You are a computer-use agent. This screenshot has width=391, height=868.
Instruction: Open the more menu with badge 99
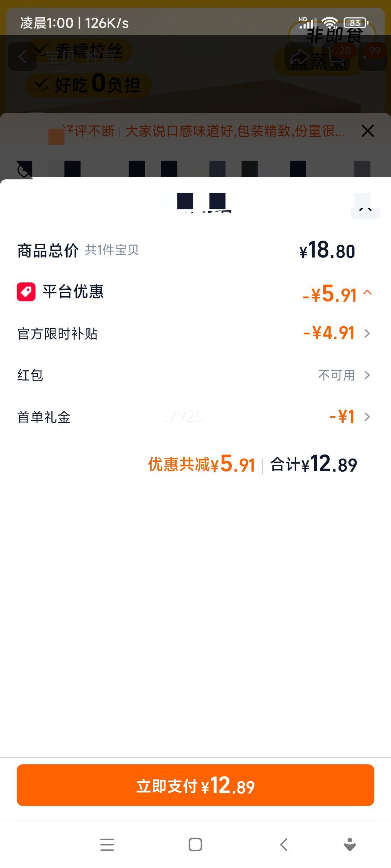tap(373, 56)
